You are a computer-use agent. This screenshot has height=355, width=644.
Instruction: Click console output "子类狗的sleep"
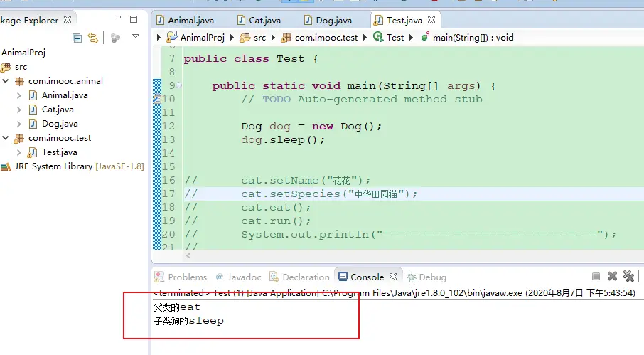(x=189, y=321)
